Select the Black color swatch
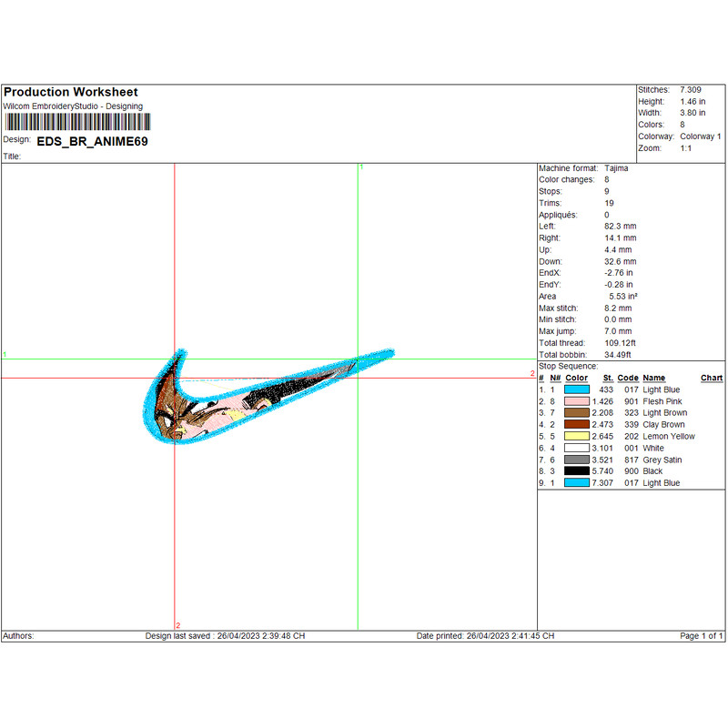728x728 pixels. [x=577, y=472]
